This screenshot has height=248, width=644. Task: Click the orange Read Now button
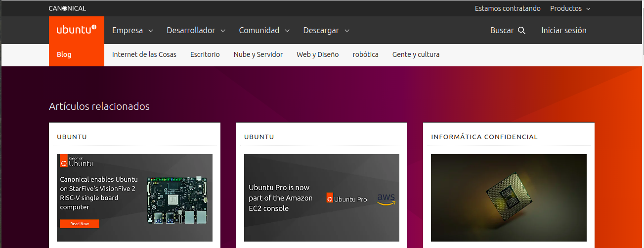tap(80, 224)
